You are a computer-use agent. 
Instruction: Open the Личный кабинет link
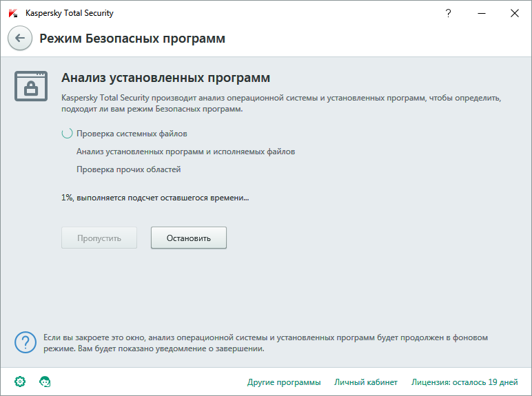[x=366, y=382]
